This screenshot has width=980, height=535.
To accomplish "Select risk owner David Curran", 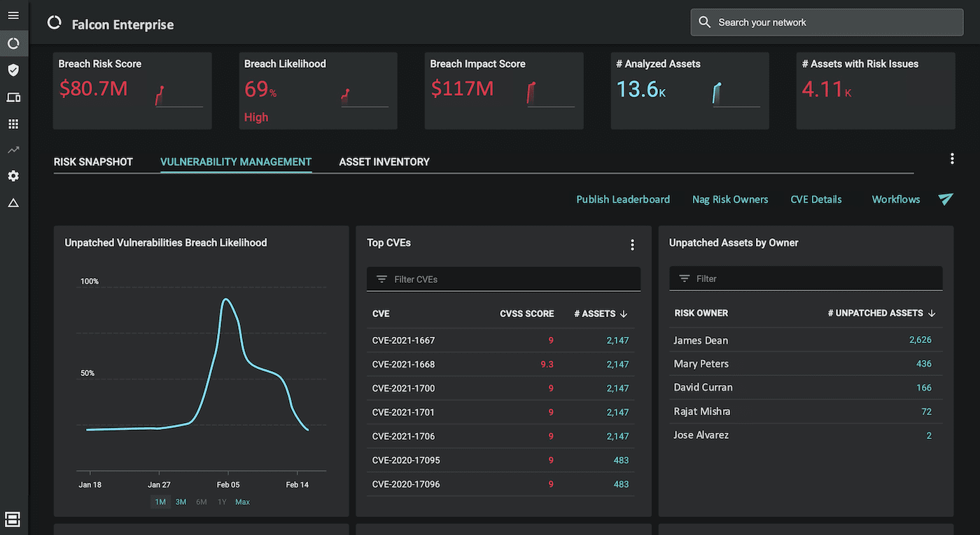I will tap(703, 387).
